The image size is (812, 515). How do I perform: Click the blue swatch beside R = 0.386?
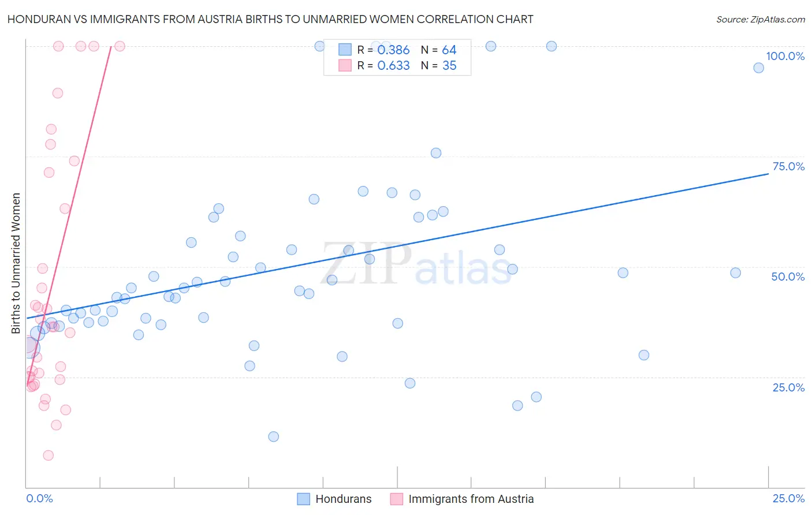tap(345, 50)
